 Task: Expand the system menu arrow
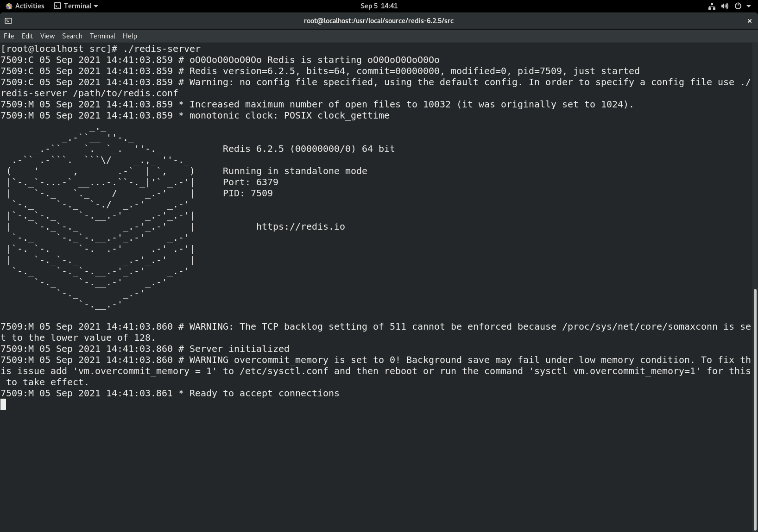[749, 6]
